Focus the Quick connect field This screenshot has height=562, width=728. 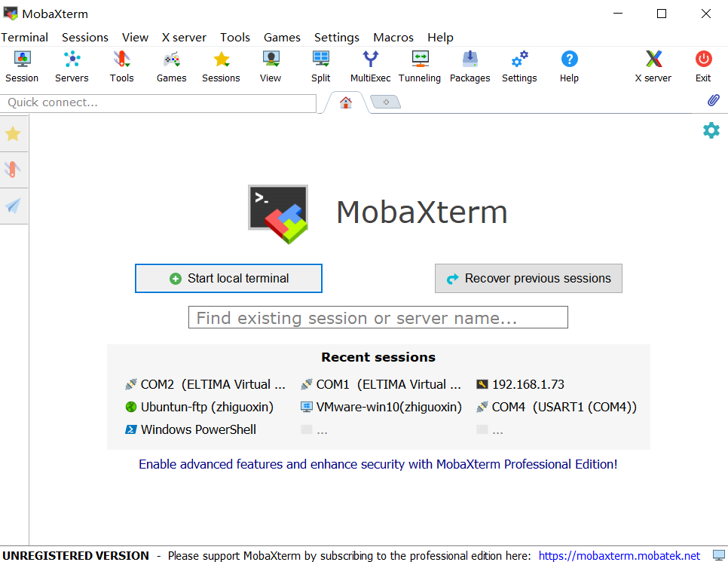(158, 103)
